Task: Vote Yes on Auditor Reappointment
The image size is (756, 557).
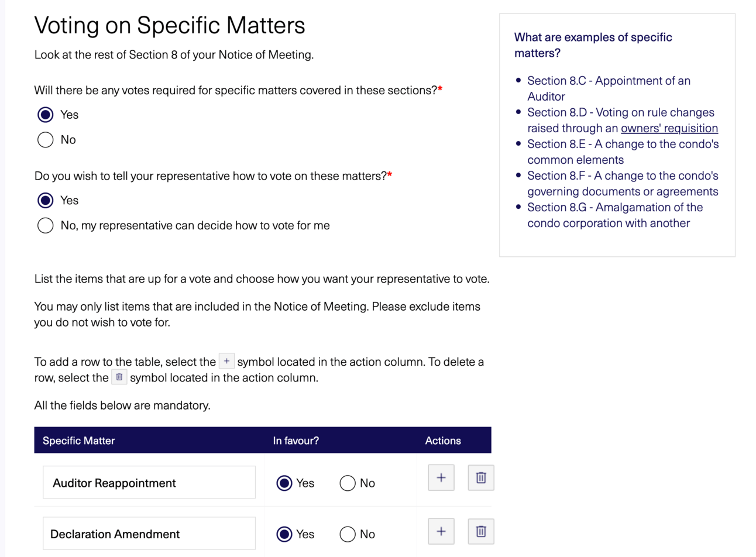Action: click(284, 483)
